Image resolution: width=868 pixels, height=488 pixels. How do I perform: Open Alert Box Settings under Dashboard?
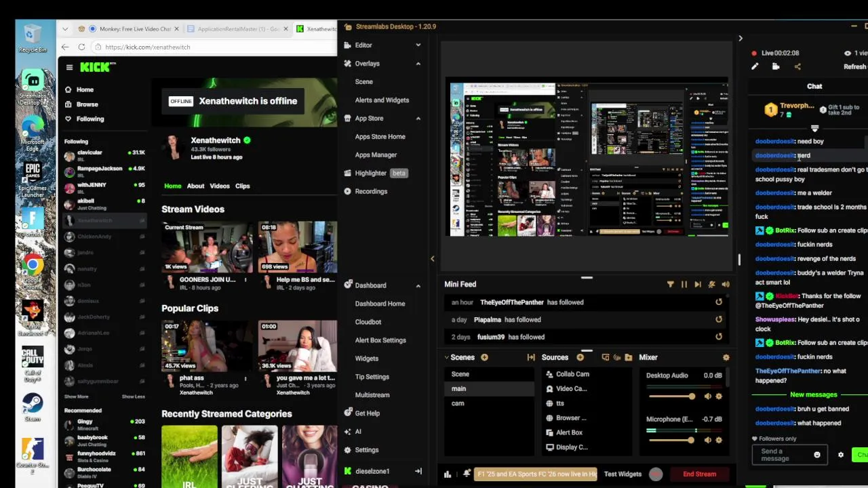pos(380,340)
